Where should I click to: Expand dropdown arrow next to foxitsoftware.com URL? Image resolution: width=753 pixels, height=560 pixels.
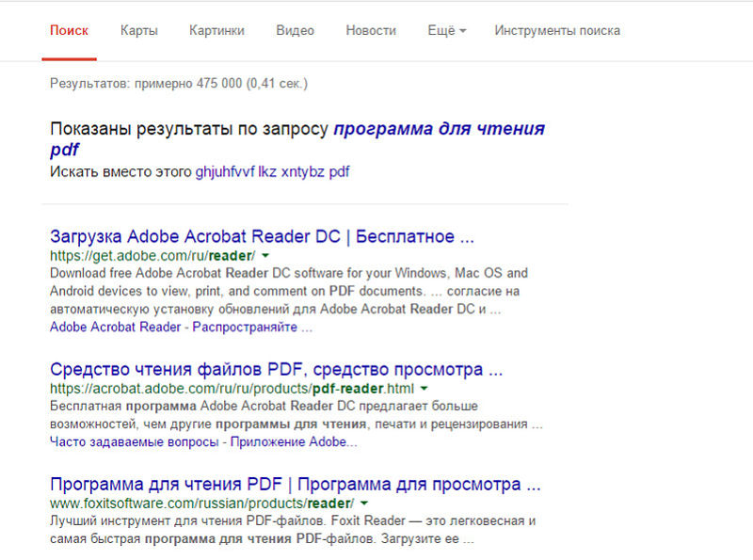[364, 504]
